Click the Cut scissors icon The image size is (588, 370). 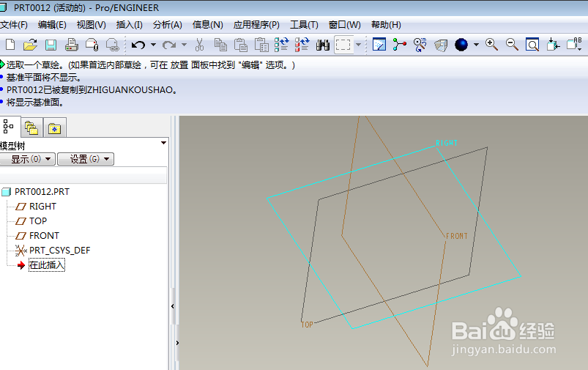tap(199, 45)
